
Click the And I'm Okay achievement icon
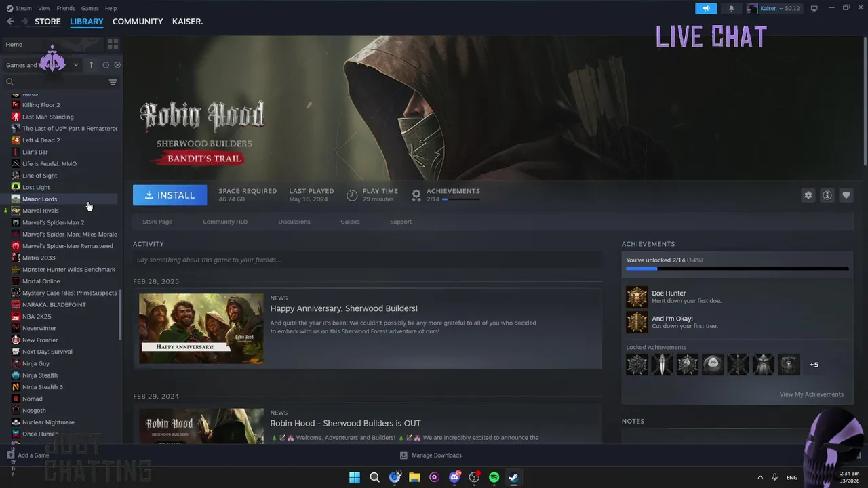pyautogui.click(x=637, y=322)
